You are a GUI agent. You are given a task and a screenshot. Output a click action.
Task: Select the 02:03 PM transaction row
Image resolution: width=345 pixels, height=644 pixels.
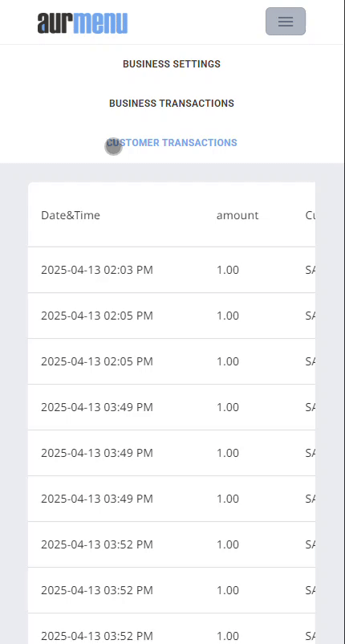click(172, 270)
